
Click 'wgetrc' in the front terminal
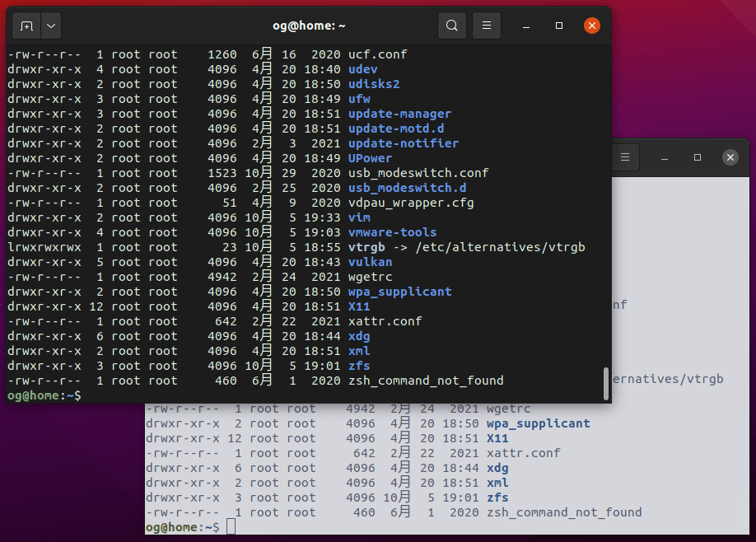click(x=370, y=278)
